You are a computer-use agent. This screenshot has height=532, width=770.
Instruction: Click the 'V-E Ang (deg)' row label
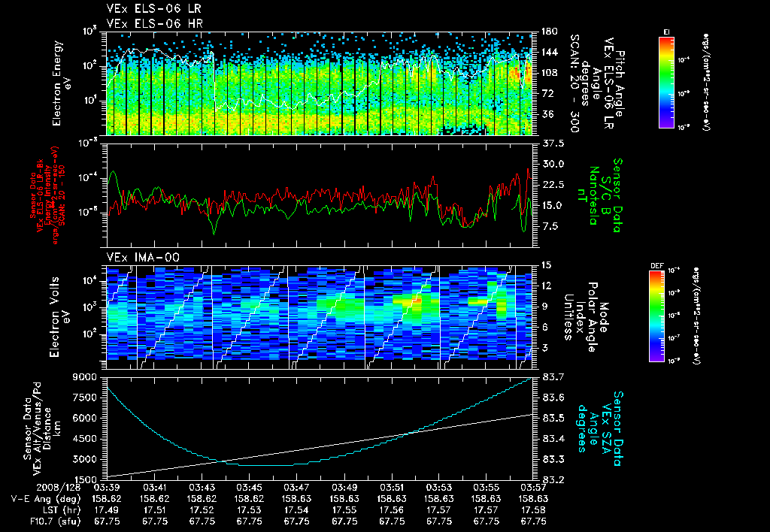point(46,499)
